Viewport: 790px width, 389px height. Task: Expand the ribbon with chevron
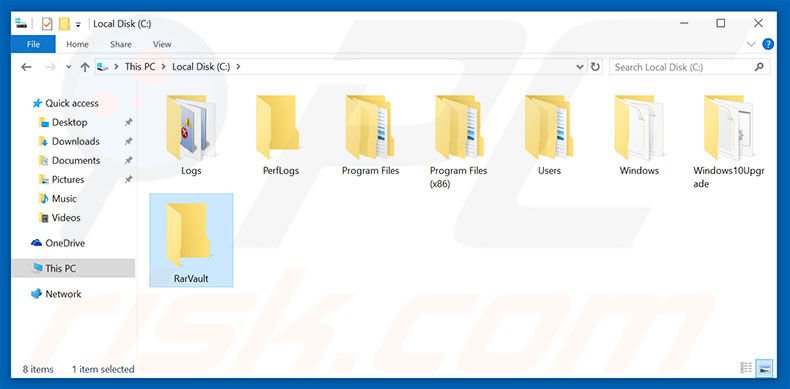[x=752, y=44]
